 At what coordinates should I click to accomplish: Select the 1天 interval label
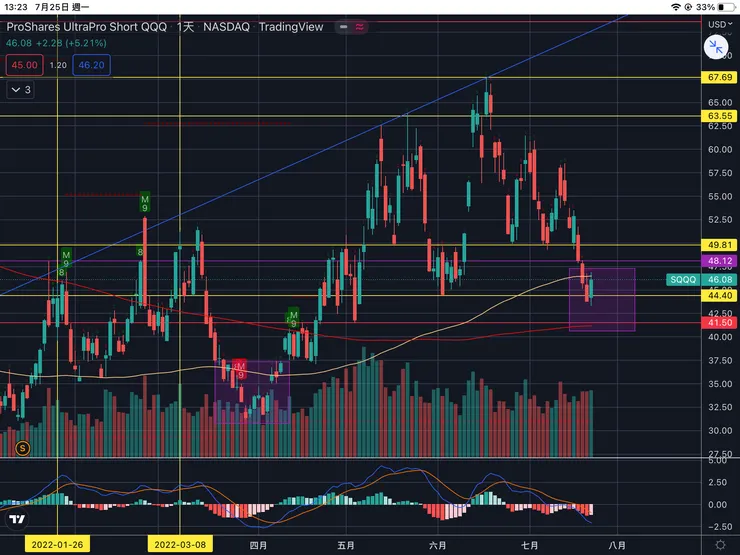[185, 27]
